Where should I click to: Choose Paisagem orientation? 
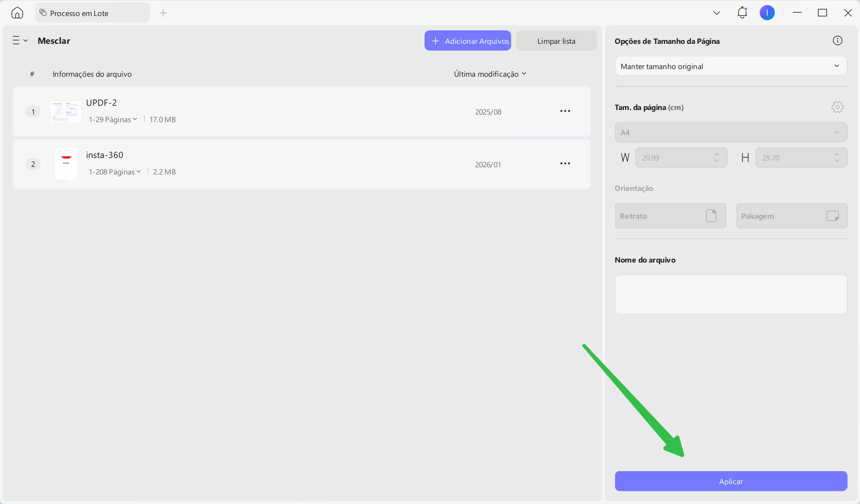pyautogui.click(x=791, y=216)
